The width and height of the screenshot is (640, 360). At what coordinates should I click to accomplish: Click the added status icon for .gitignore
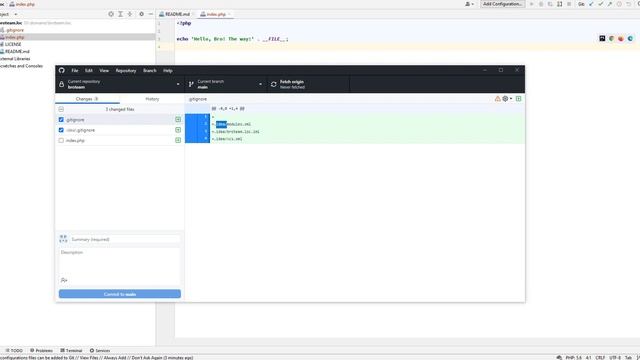click(x=178, y=120)
